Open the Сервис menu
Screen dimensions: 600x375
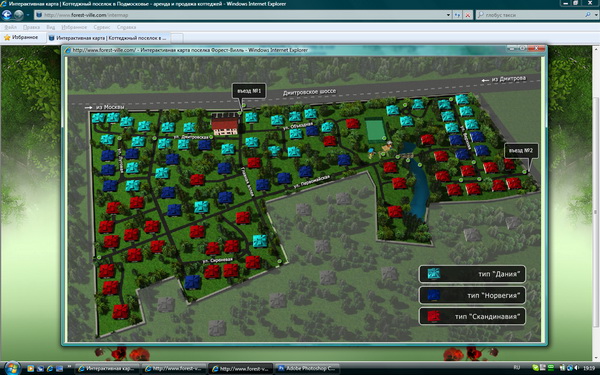[102, 28]
